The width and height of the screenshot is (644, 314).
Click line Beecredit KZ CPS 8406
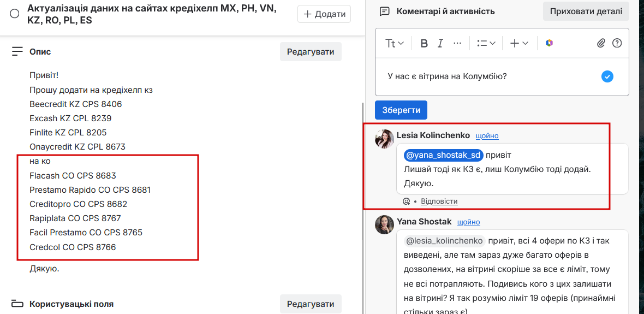75,104
